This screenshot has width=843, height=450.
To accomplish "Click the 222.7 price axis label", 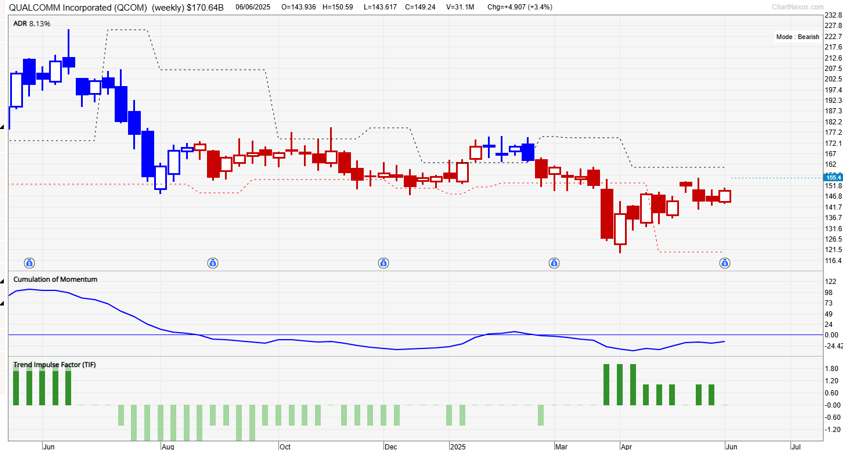I will point(833,37).
